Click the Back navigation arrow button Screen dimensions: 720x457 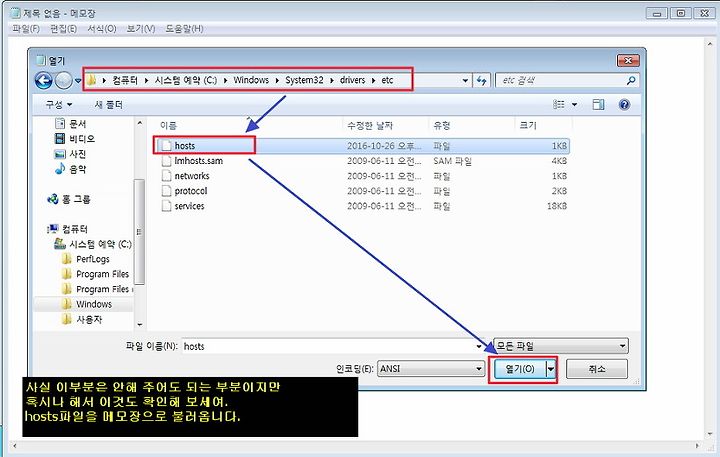click(x=44, y=81)
